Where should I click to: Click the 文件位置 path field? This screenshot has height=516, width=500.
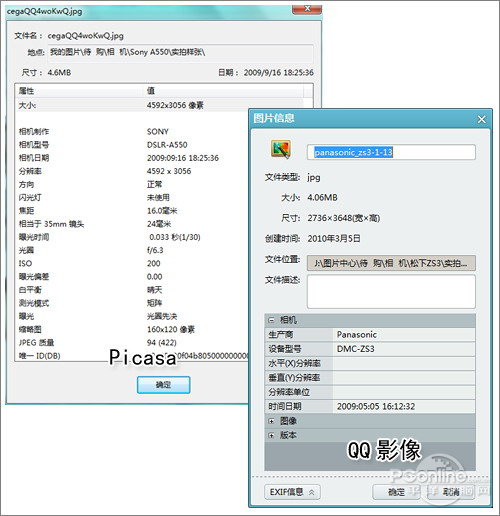click(391, 263)
